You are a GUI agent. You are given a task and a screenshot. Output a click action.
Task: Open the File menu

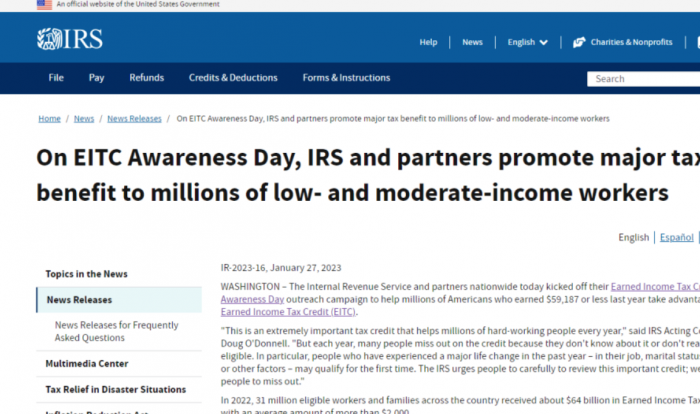point(56,78)
